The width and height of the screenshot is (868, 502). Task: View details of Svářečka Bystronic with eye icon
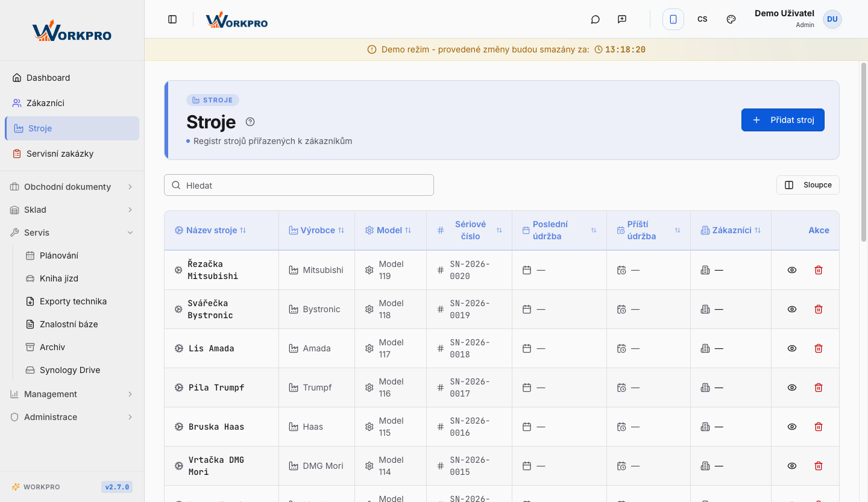pyautogui.click(x=792, y=309)
